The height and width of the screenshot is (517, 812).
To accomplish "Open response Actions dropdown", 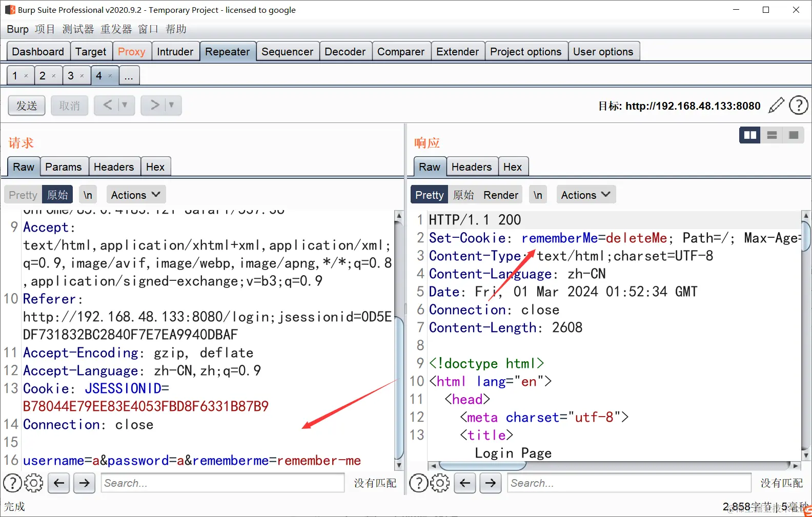I will tap(586, 195).
